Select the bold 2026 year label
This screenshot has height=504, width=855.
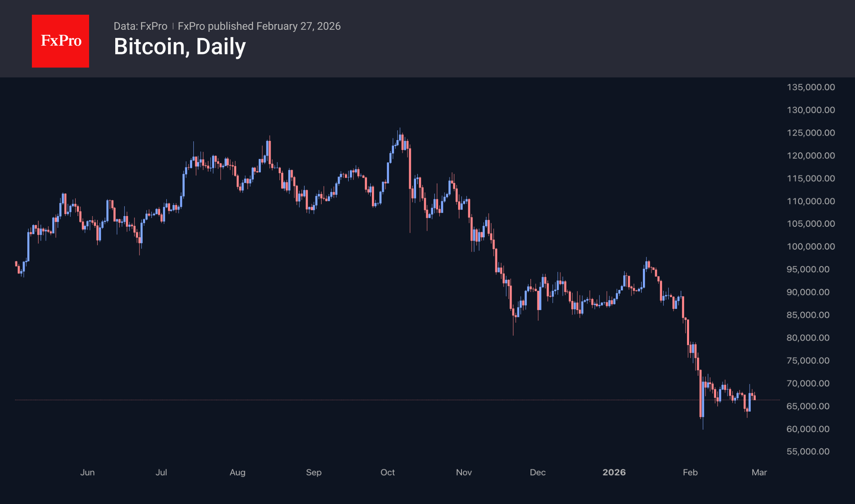[x=614, y=472]
